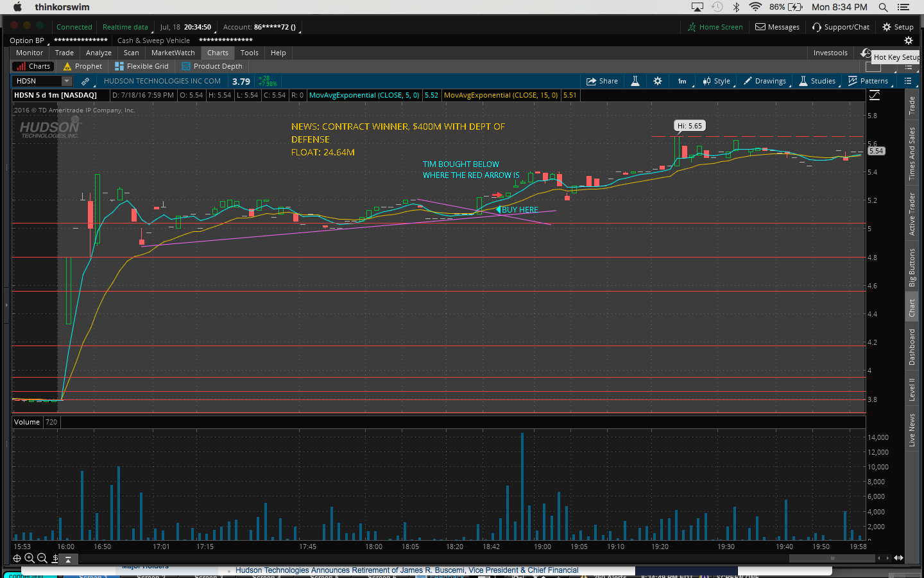The image size is (924, 578).
Task: Open the MarketWatch tab
Action: 173,53
